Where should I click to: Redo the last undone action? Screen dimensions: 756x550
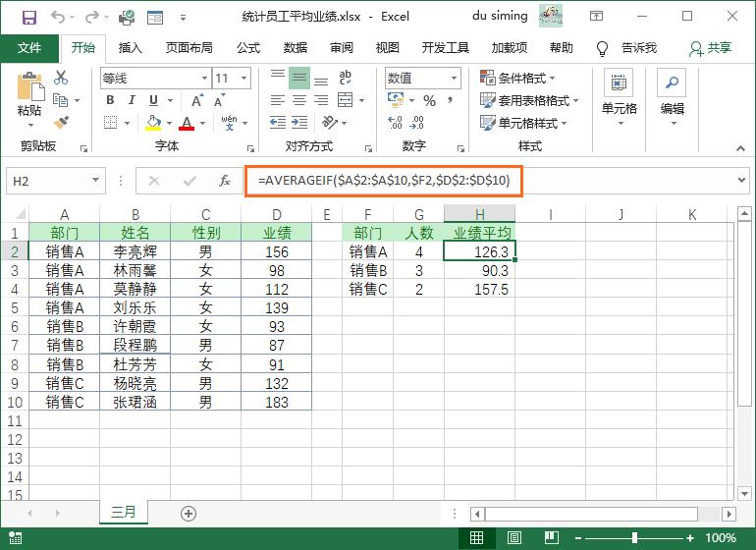click(91, 18)
